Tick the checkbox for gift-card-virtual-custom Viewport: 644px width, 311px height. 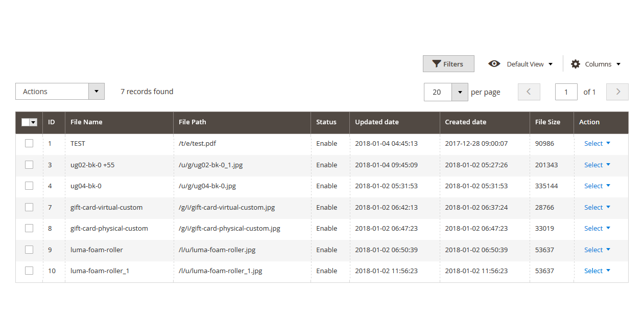coord(29,207)
